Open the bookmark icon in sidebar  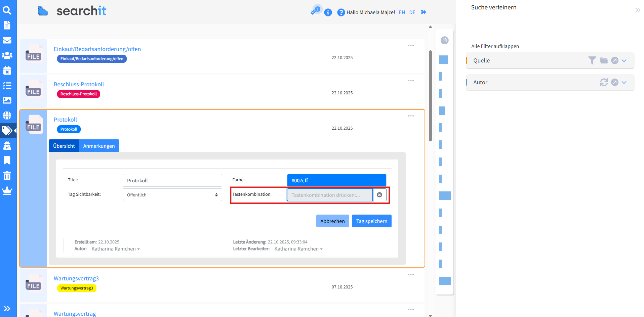(x=7, y=161)
